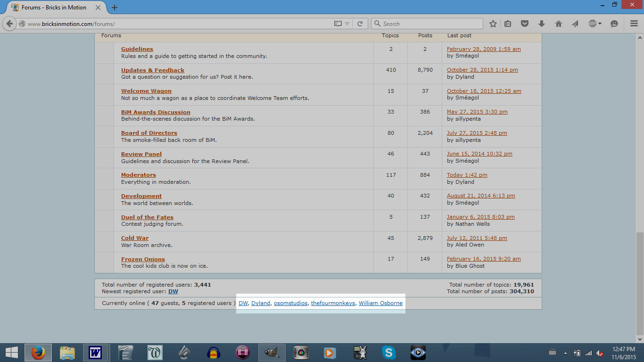644x362 pixels.
Task: Click the Adblock Plus ABP icon
Action: tap(593, 24)
